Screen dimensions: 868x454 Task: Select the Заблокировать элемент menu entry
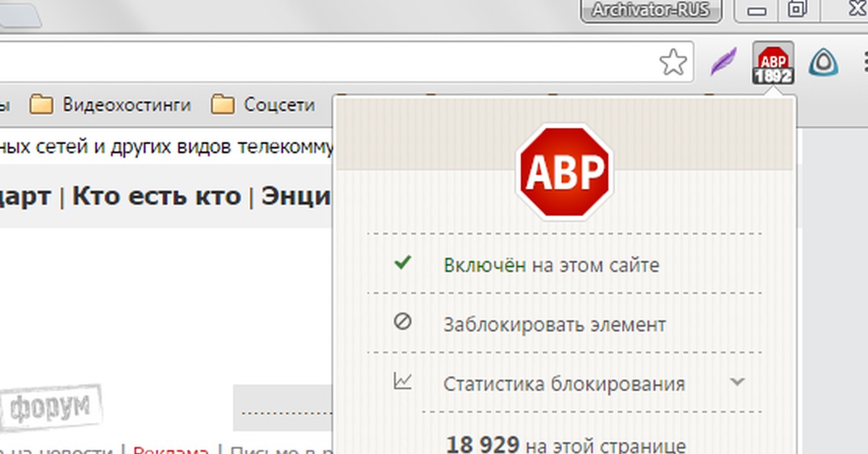pyautogui.click(x=554, y=325)
